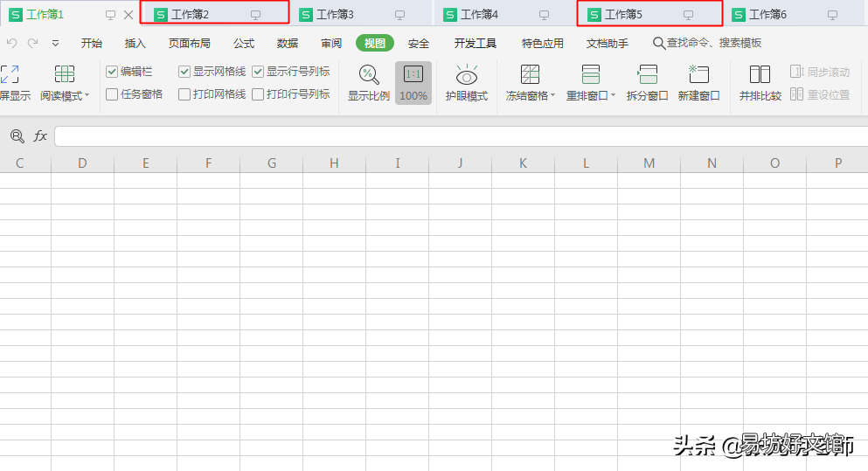The width and height of the screenshot is (868, 471).
Task: Open the 特色应用 ribbon tab
Action: point(543,43)
